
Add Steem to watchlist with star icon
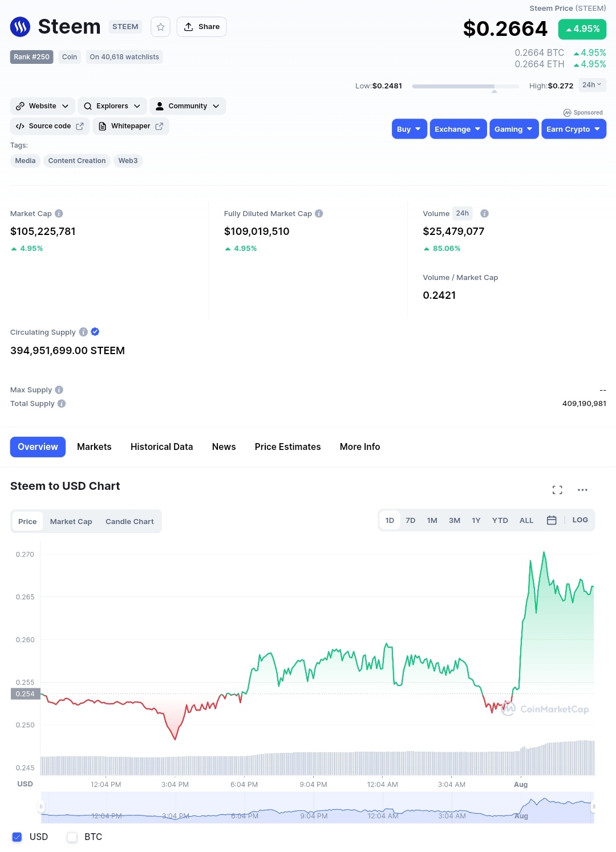160,27
